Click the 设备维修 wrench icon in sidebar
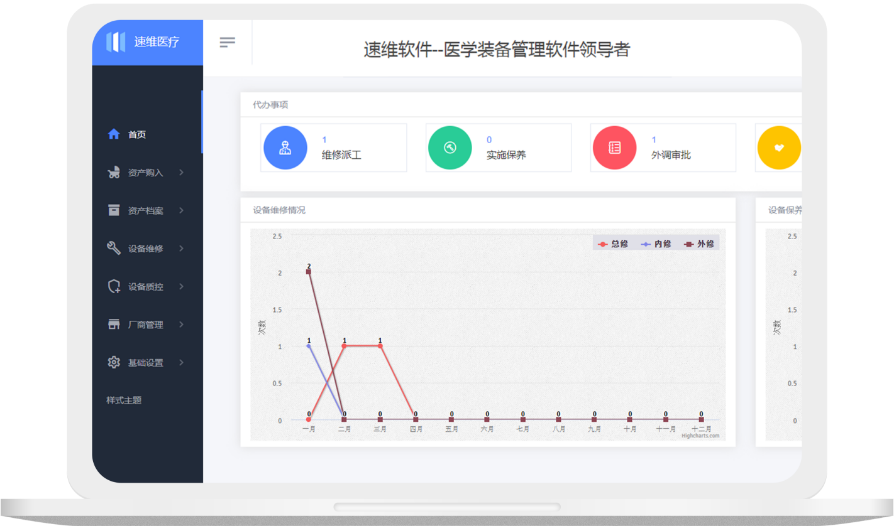 tap(114, 249)
